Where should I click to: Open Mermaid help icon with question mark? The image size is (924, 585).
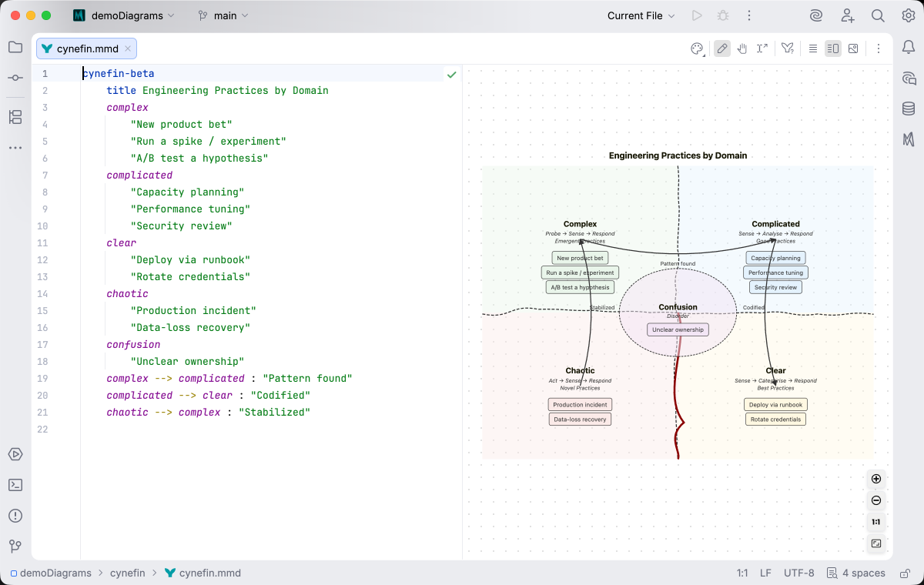point(788,48)
